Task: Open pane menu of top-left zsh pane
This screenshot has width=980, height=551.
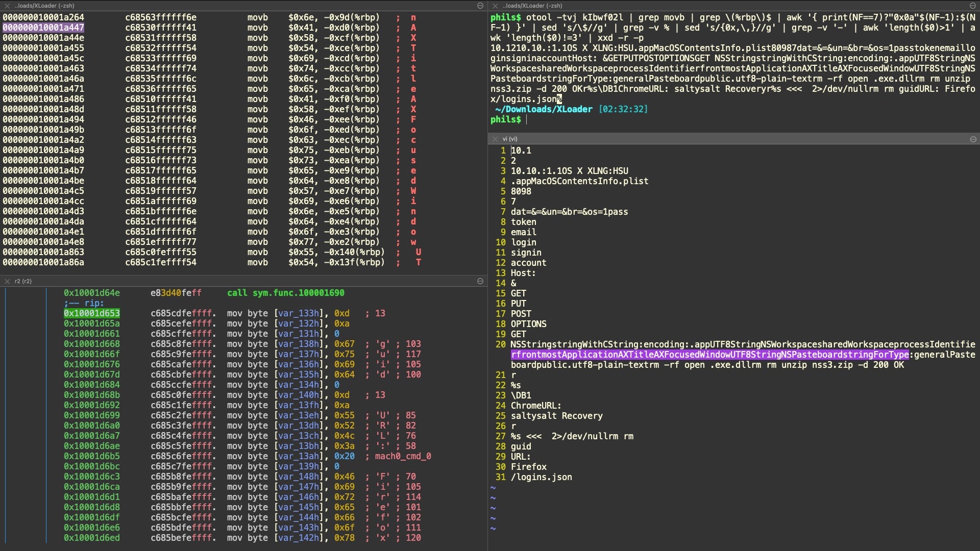Action: pos(480,6)
